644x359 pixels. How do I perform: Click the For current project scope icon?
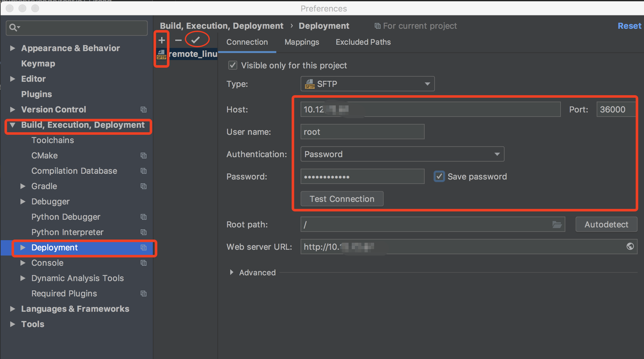(x=378, y=26)
